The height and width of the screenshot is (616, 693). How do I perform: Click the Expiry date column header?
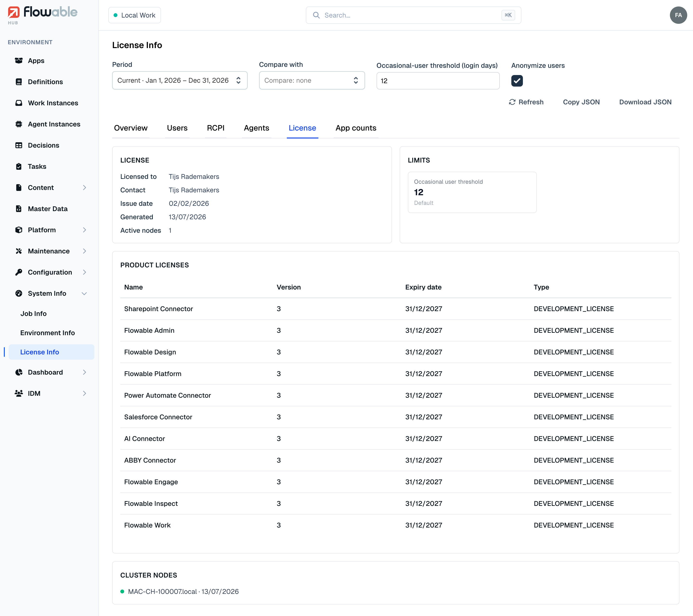click(423, 287)
